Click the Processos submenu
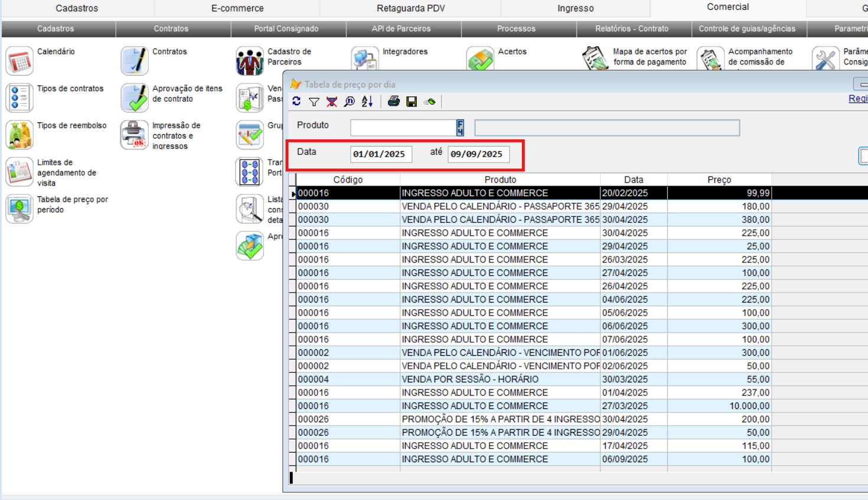Screen dimensions: 868x500 [x=516, y=28]
